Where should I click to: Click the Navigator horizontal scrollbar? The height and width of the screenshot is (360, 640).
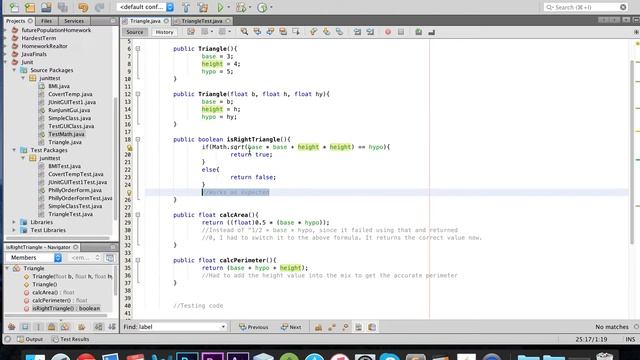tap(56, 316)
